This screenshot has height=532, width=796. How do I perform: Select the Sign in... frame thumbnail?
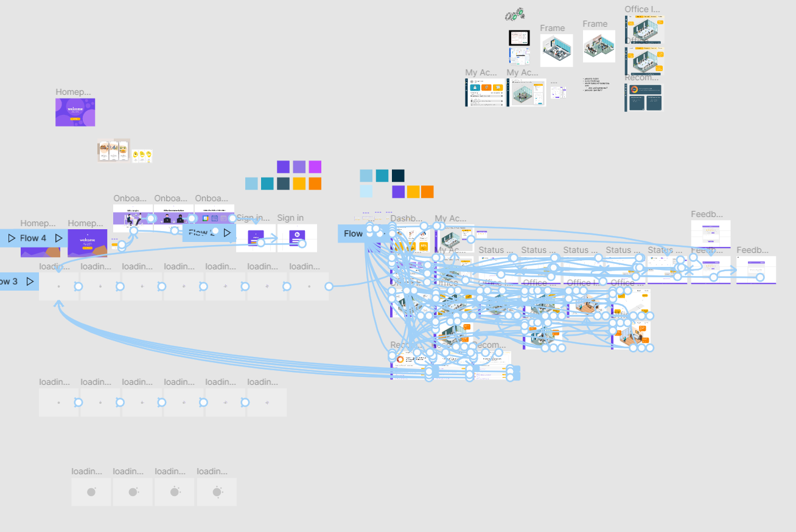[x=256, y=238]
